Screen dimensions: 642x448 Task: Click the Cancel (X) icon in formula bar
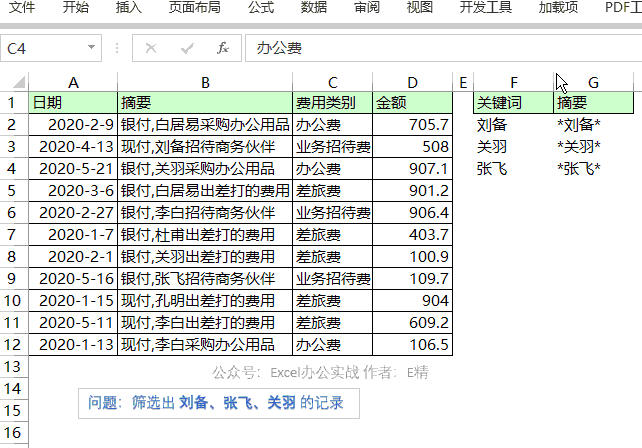coord(152,48)
